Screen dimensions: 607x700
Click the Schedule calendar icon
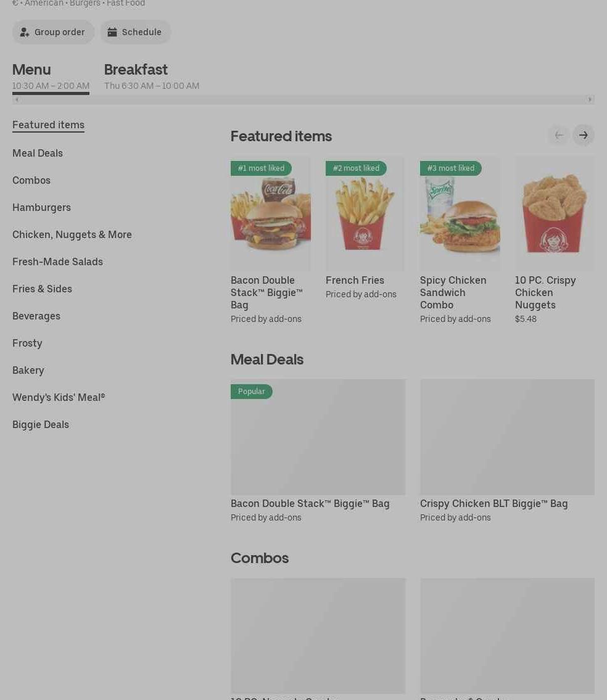point(112,32)
